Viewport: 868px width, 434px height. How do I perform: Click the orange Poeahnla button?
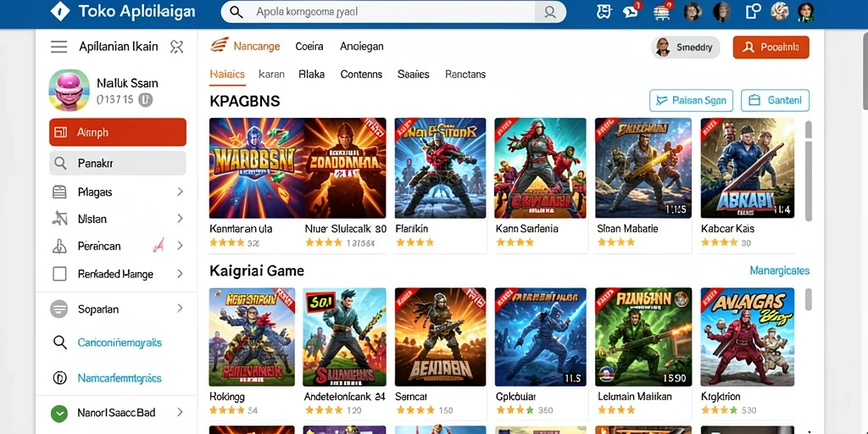pyautogui.click(x=771, y=47)
